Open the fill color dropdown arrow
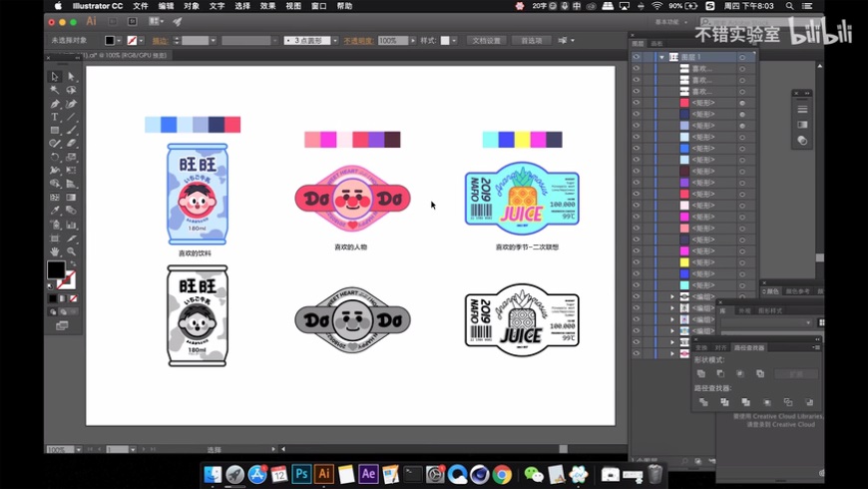The height and width of the screenshot is (489, 868). 119,41
